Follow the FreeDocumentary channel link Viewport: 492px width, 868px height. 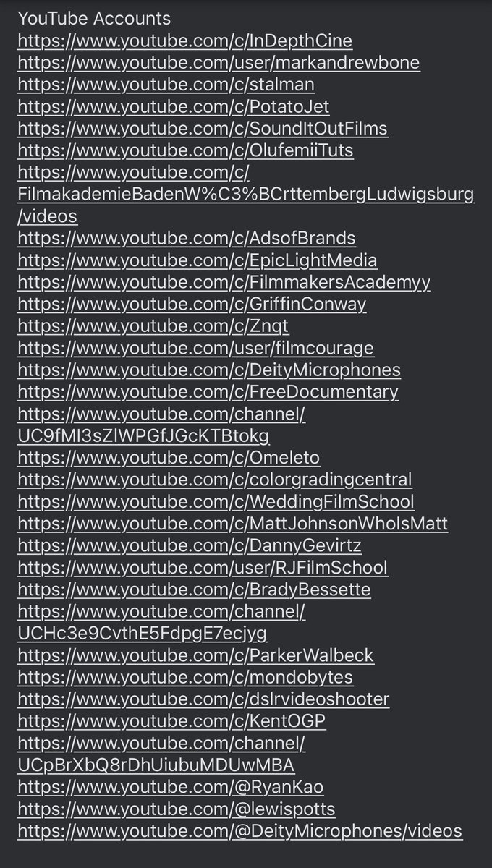click(x=208, y=391)
